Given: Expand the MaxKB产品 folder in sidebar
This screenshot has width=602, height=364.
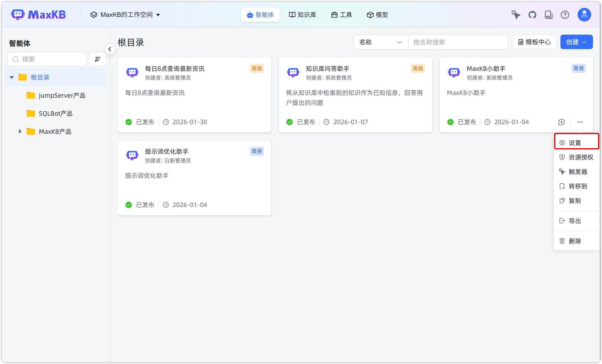Looking at the screenshot, I should pos(20,131).
